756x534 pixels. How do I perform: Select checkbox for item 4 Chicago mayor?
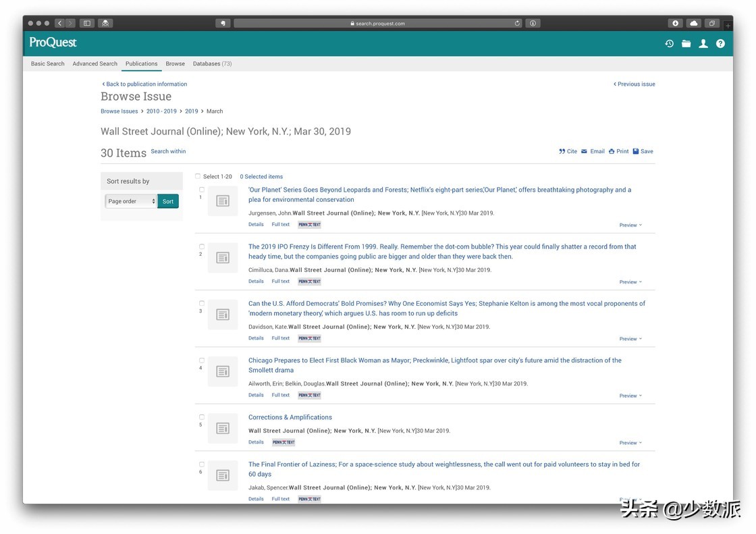[x=202, y=361]
